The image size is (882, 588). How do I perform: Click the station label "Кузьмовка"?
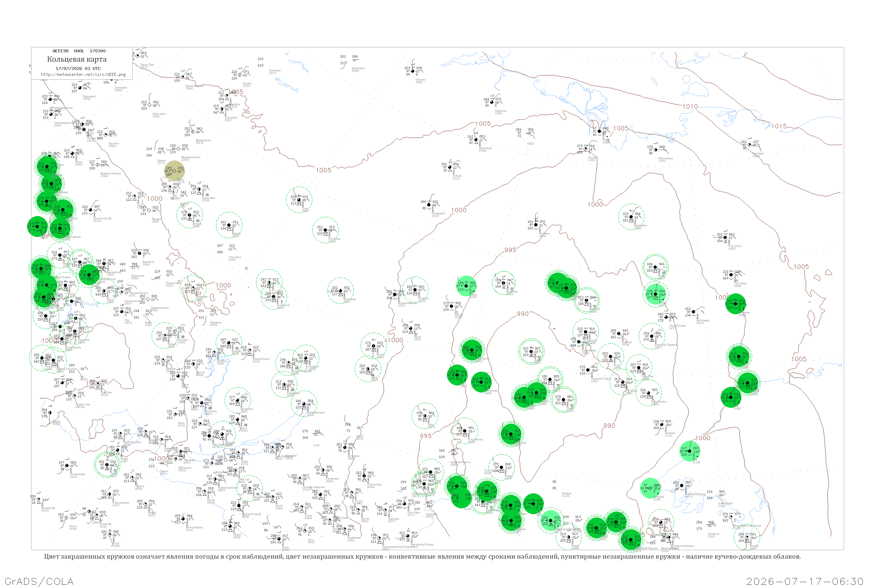point(208,198)
